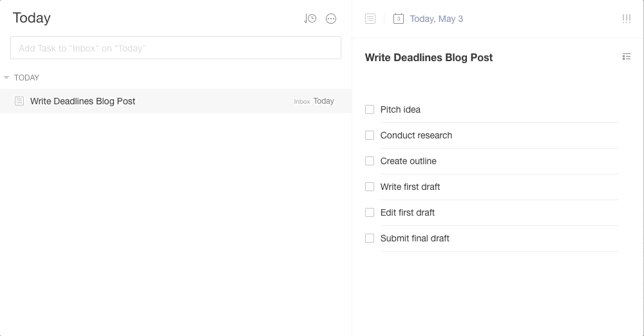Tick the Conduct research checkbox
644x336 pixels.
[x=370, y=135]
